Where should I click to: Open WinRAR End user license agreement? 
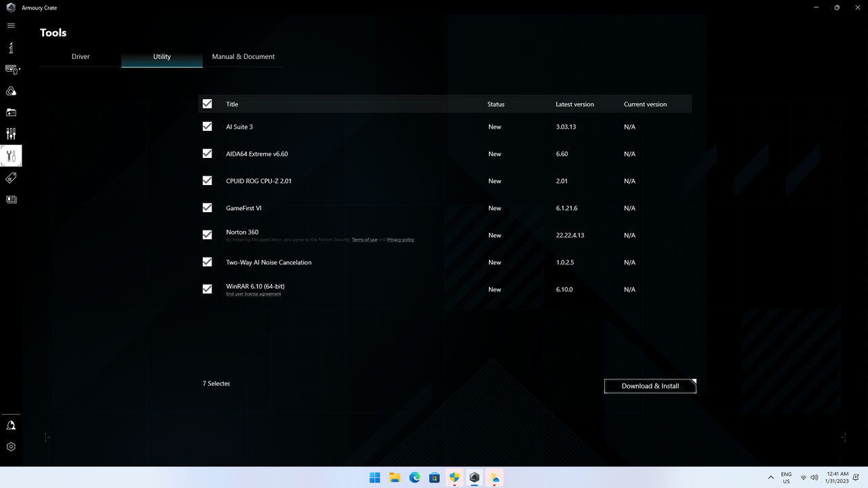coord(254,294)
